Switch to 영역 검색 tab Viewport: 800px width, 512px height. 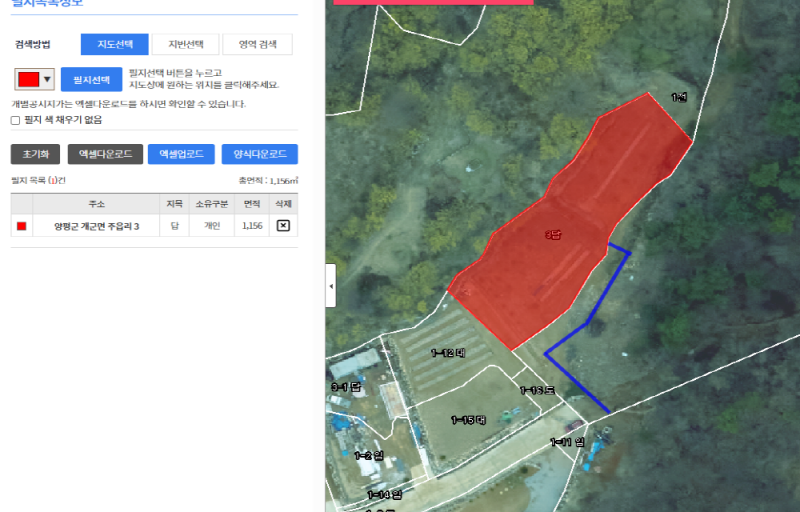point(258,44)
